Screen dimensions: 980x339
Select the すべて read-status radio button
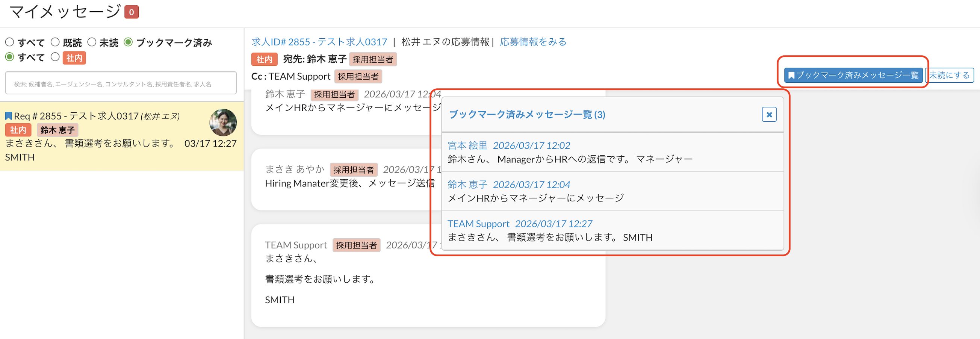point(10,42)
